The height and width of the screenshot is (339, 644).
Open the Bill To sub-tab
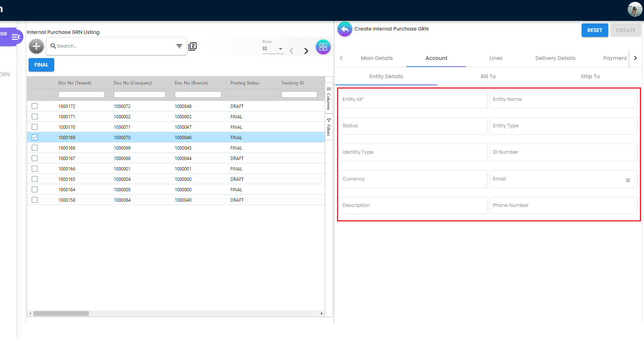click(488, 76)
